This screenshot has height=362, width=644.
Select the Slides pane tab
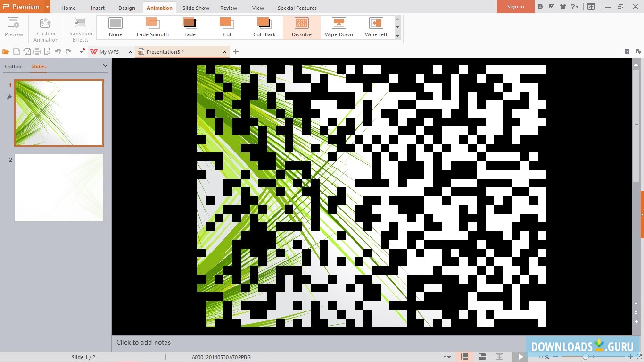point(39,67)
